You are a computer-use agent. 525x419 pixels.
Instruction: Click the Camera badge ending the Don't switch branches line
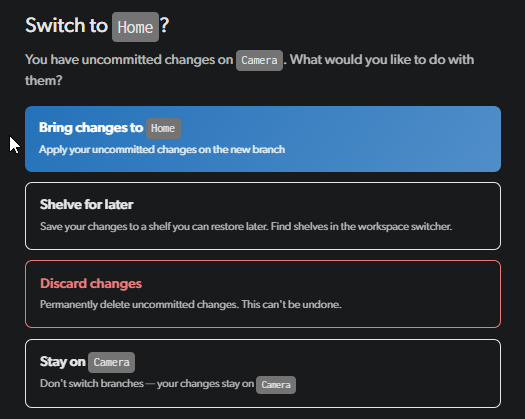pyautogui.click(x=276, y=385)
